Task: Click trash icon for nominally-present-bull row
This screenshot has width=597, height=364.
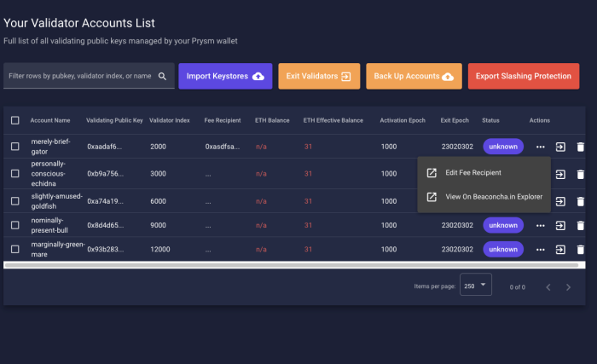Action: click(x=581, y=225)
